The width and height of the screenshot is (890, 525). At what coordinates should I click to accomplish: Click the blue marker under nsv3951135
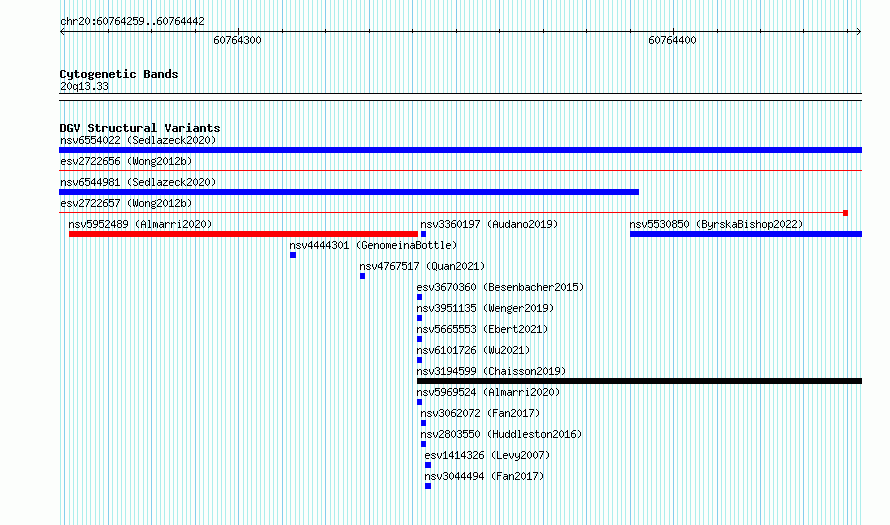419,318
